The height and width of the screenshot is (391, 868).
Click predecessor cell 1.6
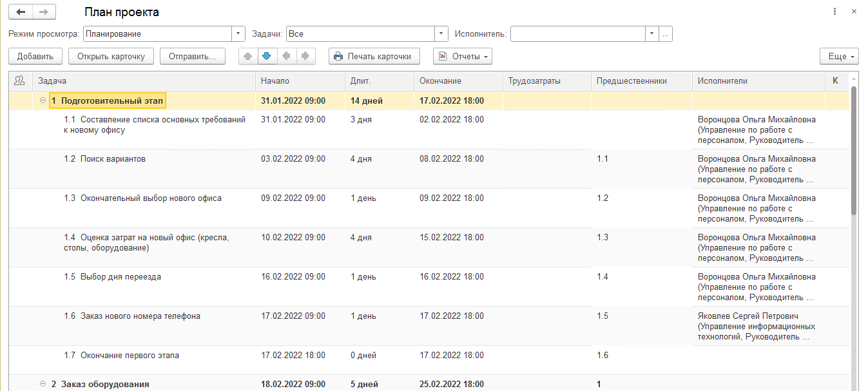(x=603, y=355)
